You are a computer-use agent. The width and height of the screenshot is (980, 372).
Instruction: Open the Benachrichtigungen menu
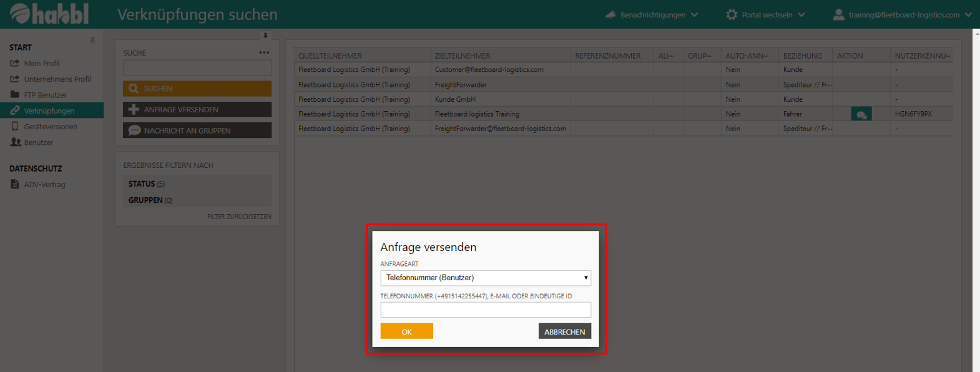click(652, 14)
